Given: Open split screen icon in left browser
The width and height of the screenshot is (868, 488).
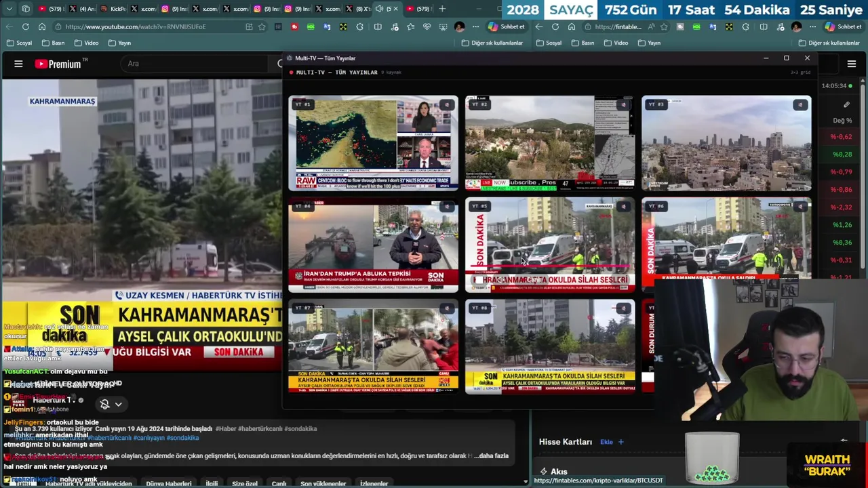Looking at the screenshot, I should pos(378,26).
